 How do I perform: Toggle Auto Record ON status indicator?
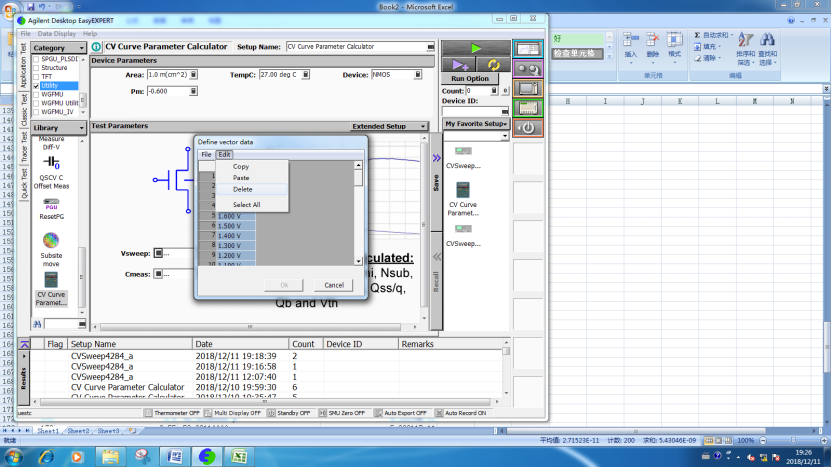[x=461, y=413]
